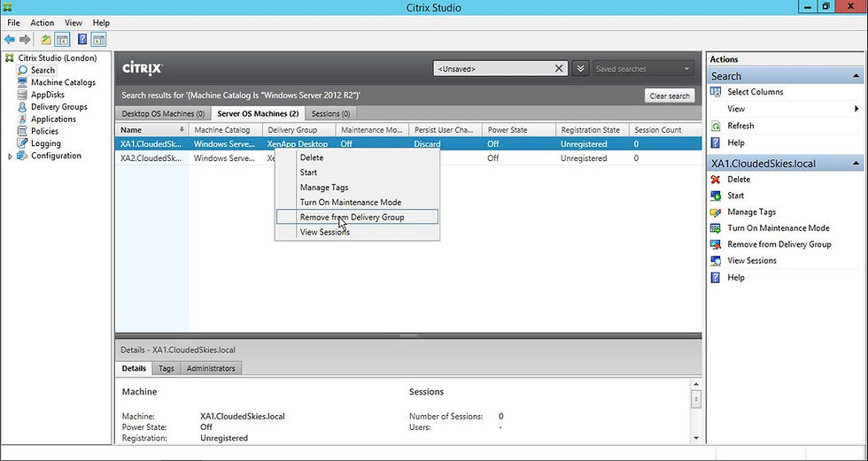Open Applications node in the tree
The image size is (868, 461).
[53, 119]
